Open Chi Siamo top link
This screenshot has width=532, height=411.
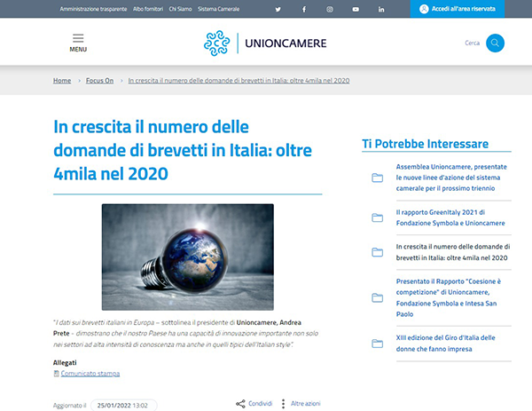pos(181,9)
